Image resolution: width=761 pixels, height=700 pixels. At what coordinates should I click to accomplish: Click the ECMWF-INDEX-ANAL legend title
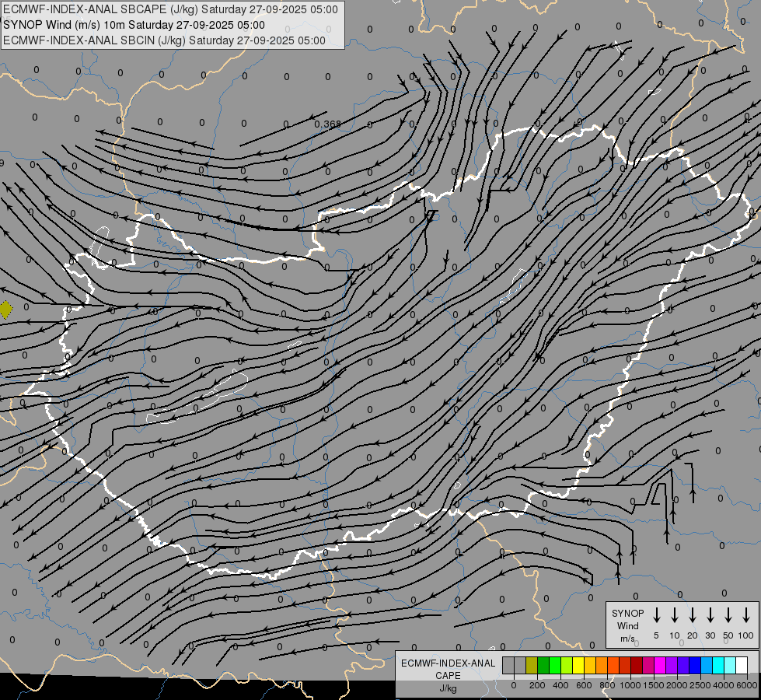[x=448, y=663]
